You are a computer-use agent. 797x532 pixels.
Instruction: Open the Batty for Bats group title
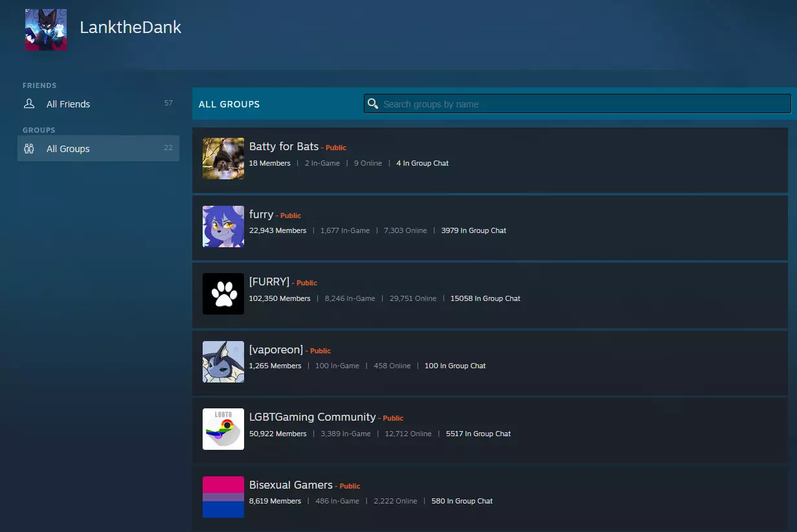tap(284, 146)
